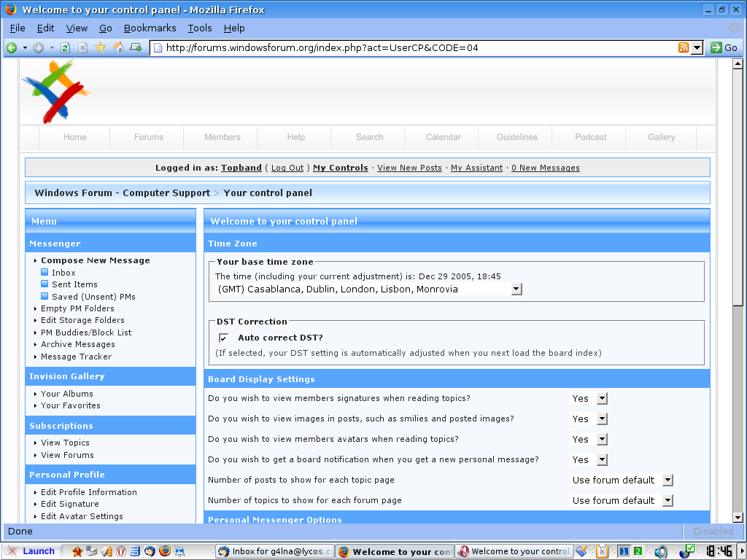Screen dimensions: 747x560
Task: Open the new personal message notification dropdown
Action: coord(589,460)
